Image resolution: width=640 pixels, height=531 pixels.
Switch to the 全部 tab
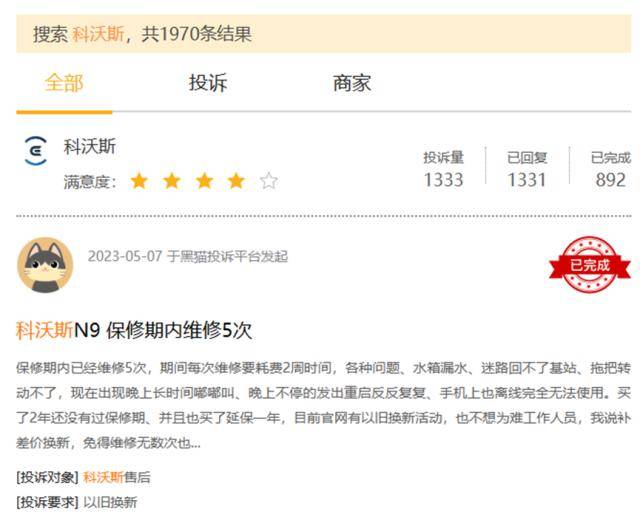point(64,83)
